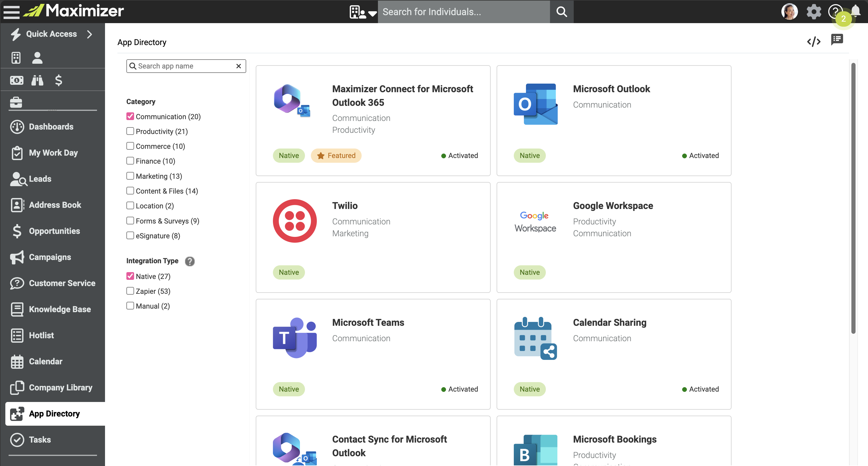This screenshot has width=868, height=466.
Task: Click the hamburger menu icon
Action: 12,12
